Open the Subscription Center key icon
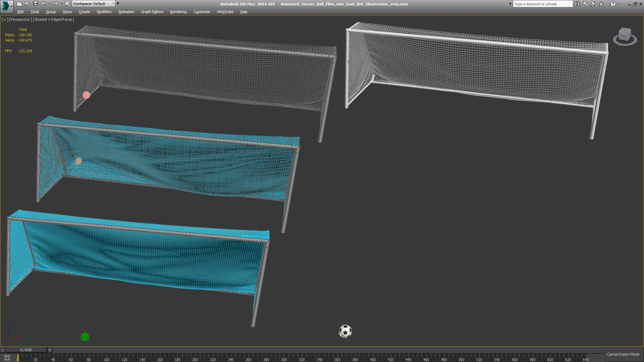This screenshot has height=362, width=644. click(x=585, y=4)
